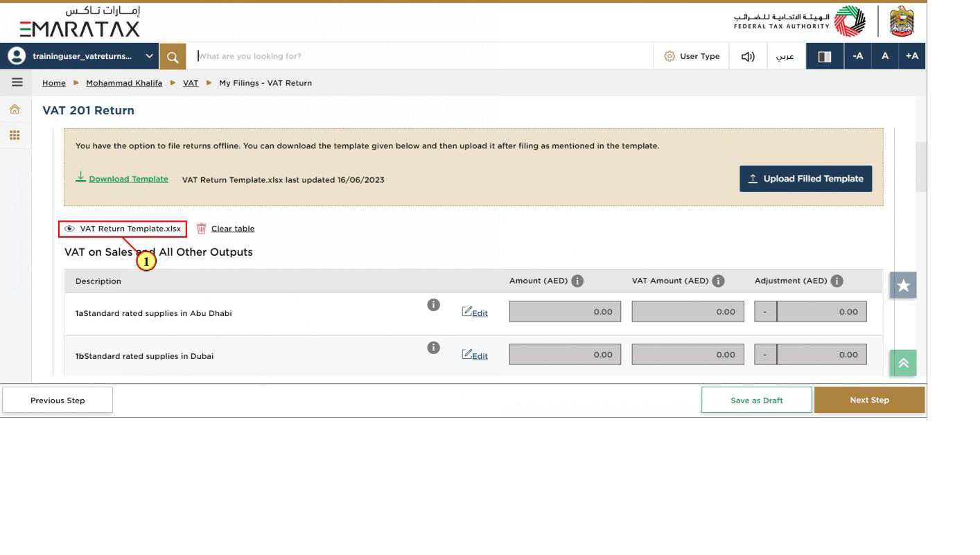
Task: Click the speaker read-aloud icon
Action: 748,56
